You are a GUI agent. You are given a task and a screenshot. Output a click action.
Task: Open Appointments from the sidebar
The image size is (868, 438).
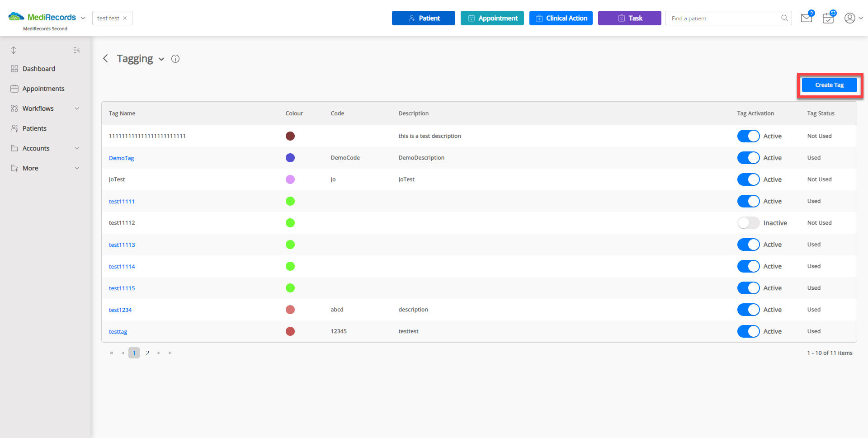pos(43,89)
